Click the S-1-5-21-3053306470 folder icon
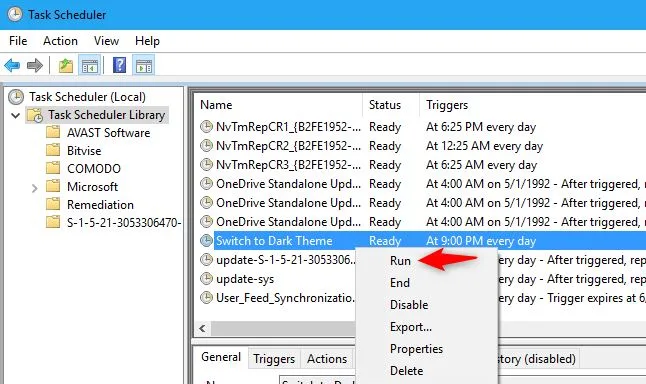Screen dimensions: 646x384 (53, 222)
